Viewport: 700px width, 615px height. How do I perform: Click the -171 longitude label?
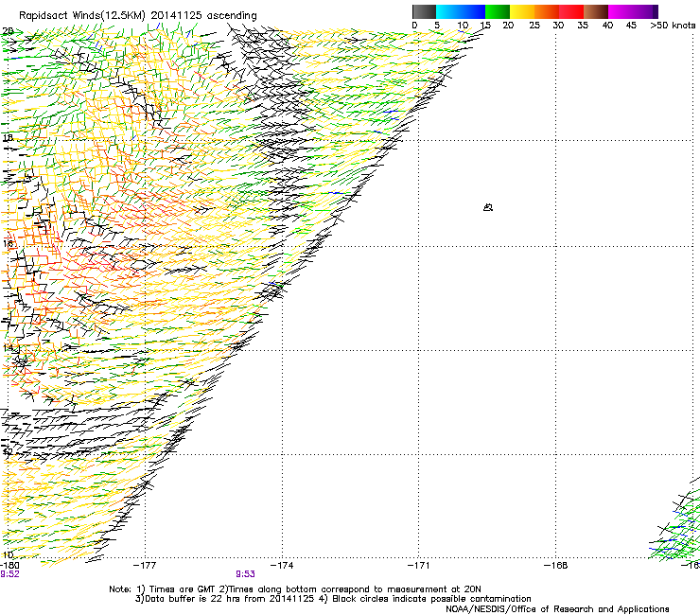click(x=419, y=566)
